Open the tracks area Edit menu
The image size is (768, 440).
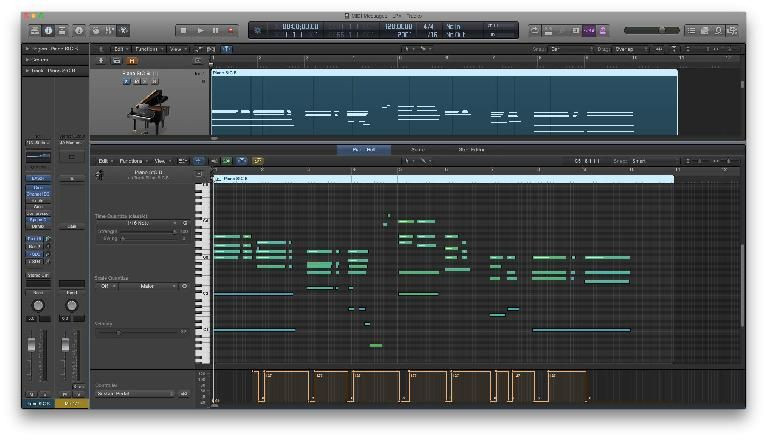click(x=119, y=48)
